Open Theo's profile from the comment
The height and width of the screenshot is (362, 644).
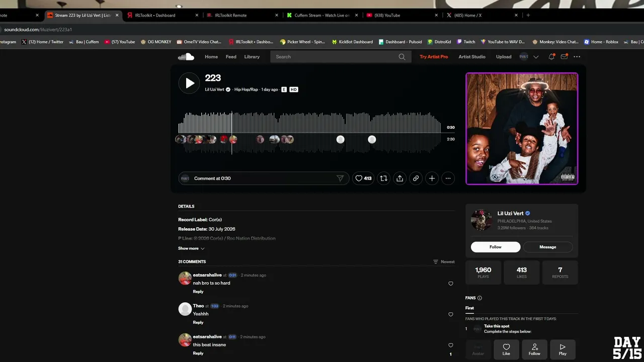[x=198, y=306]
